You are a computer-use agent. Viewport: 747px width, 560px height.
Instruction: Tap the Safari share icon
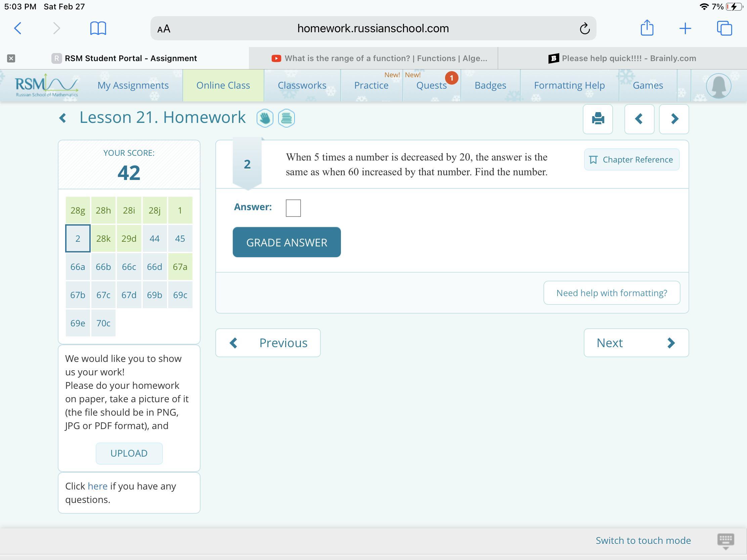pyautogui.click(x=647, y=28)
